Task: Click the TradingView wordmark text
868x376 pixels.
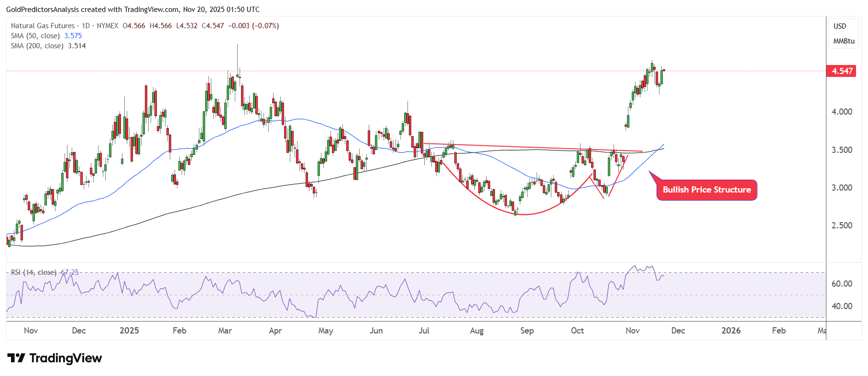Action: pyautogui.click(x=66, y=358)
